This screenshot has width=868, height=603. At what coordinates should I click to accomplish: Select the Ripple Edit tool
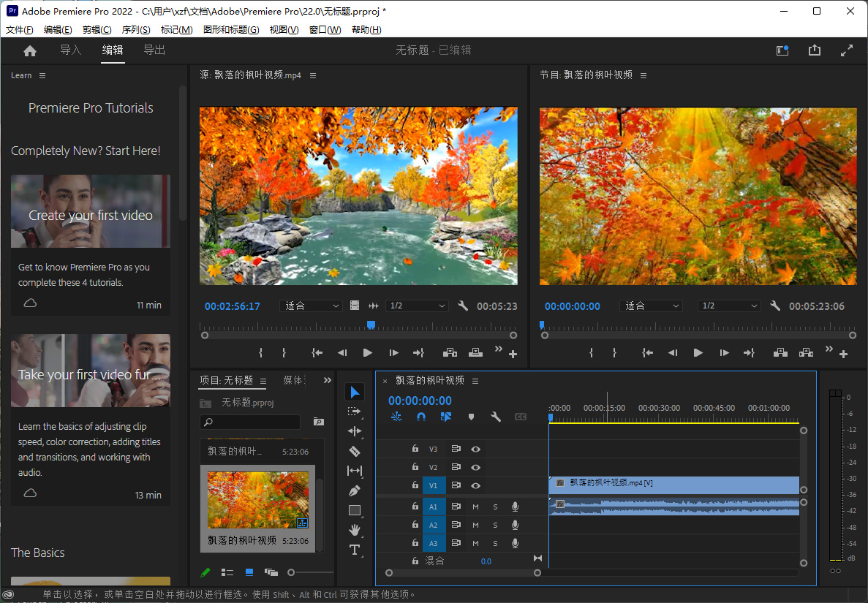click(354, 431)
